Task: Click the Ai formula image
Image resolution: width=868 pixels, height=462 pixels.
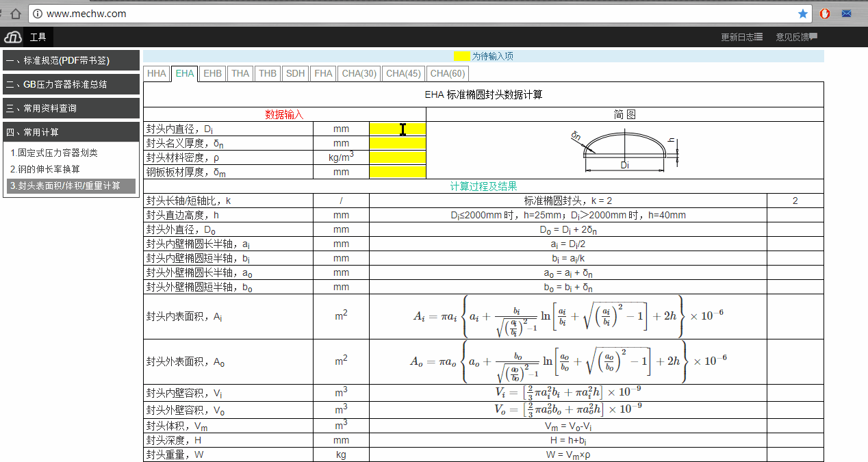Action: pos(568,316)
